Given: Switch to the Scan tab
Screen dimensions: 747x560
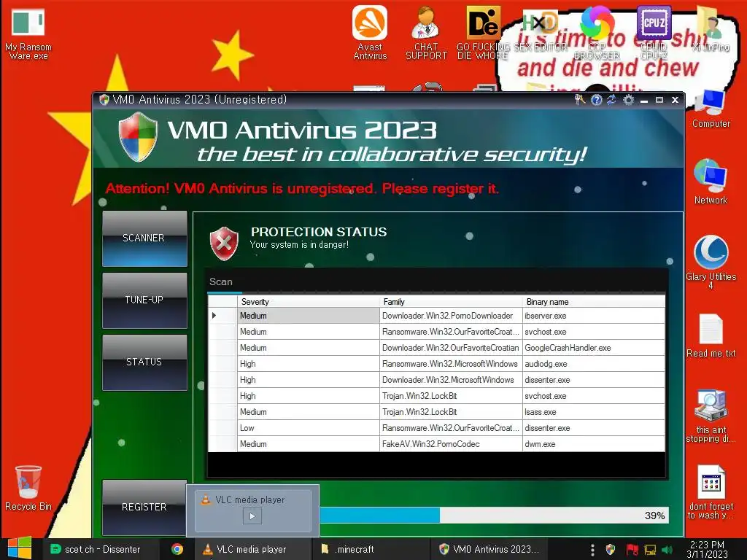Looking at the screenshot, I should click(x=221, y=282).
